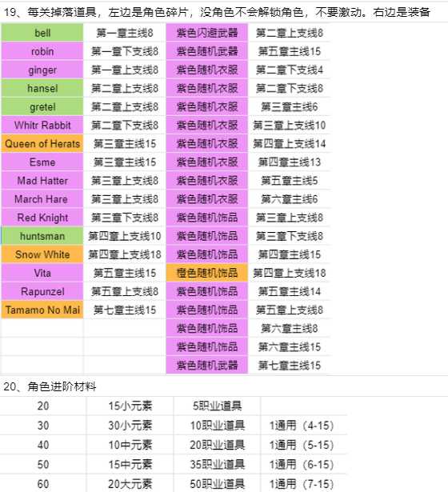
Task: Select the 'Esme' cell
Action: tap(42, 162)
